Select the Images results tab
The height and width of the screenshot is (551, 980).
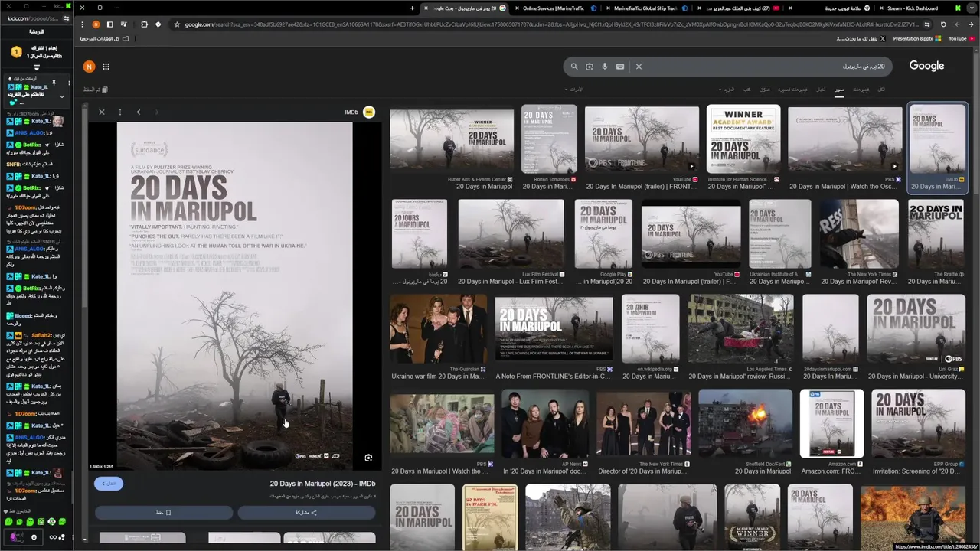click(x=840, y=90)
